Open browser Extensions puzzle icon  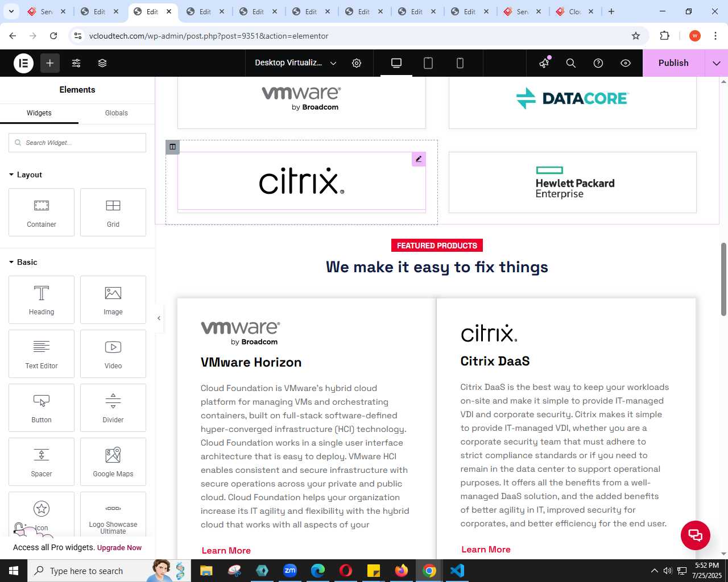coord(664,36)
